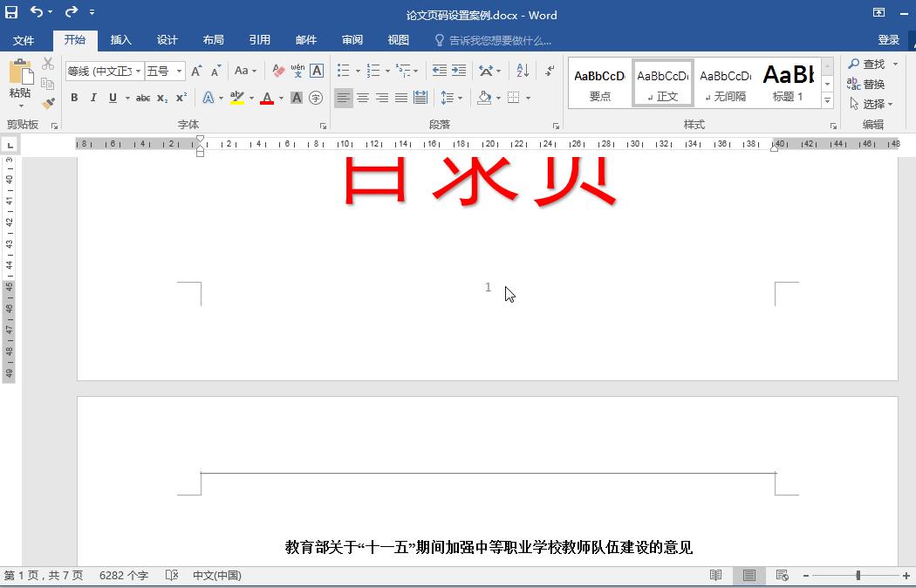The image size is (916, 588).
Task: Click the sort icon in Paragraph group
Action: click(x=523, y=71)
